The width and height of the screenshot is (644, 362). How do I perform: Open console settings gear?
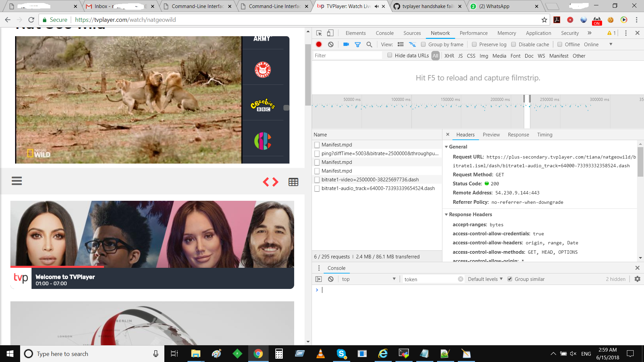tap(637, 279)
